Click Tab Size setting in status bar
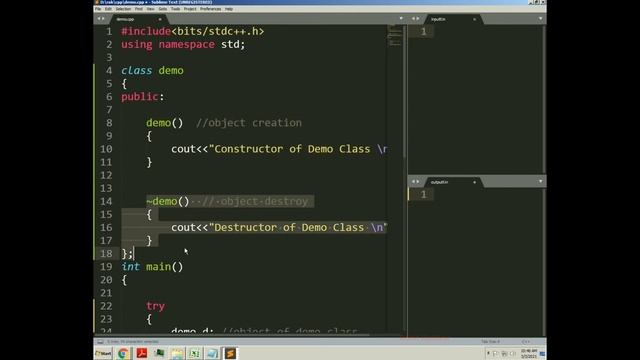Viewport: 640px width, 360px height. point(490,342)
